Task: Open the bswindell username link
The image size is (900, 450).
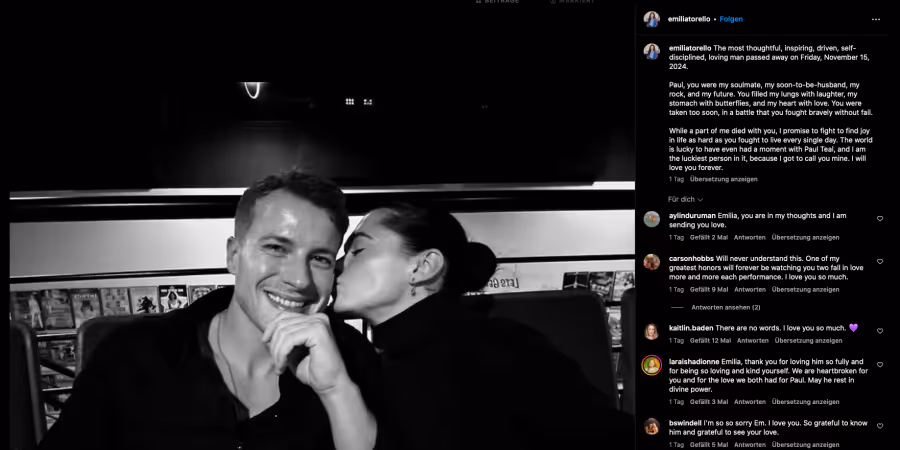Action: [x=685, y=423]
